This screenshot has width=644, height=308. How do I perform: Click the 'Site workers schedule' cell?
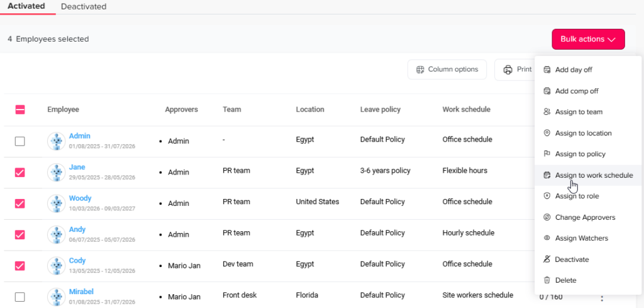point(478,295)
